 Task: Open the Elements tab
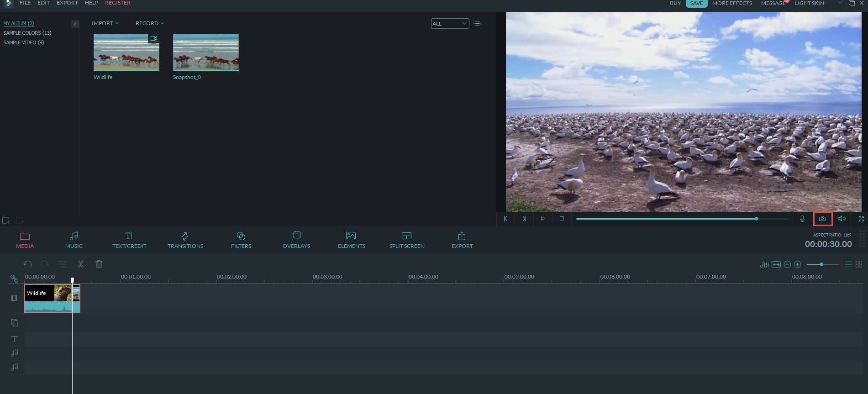(352, 240)
